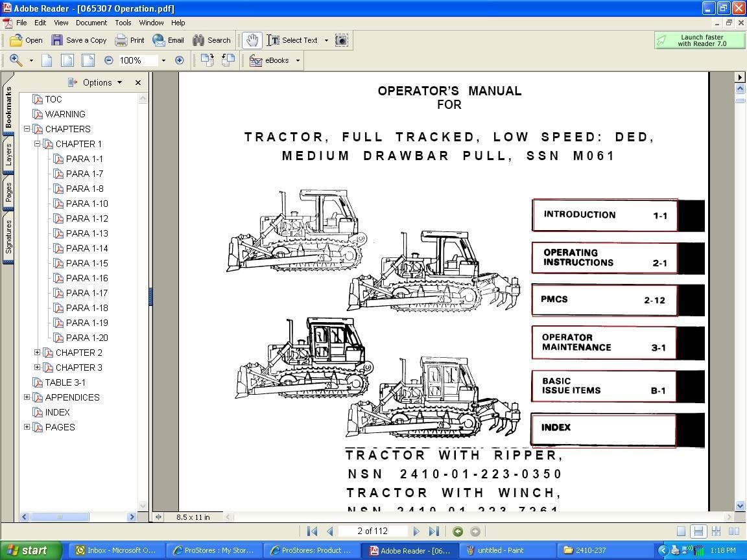747x560 pixels.
Task: Go to next page button
Action: (x=416, y=531)
